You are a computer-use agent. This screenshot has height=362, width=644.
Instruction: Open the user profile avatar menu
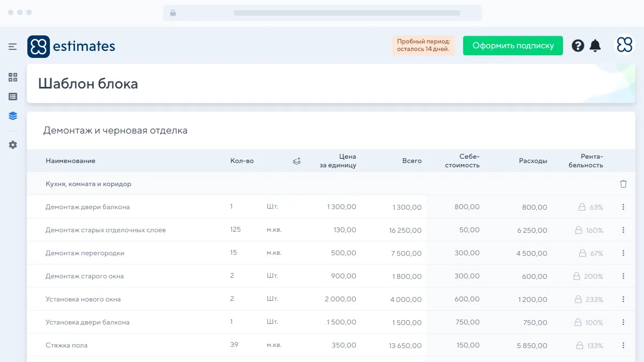[625, 46]
